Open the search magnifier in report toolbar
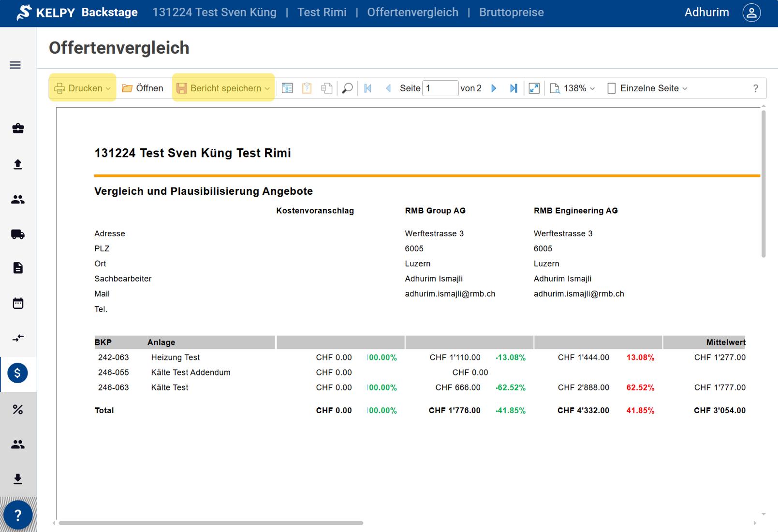Viewport: 778px width, 532px height. (x=347, y=88)
